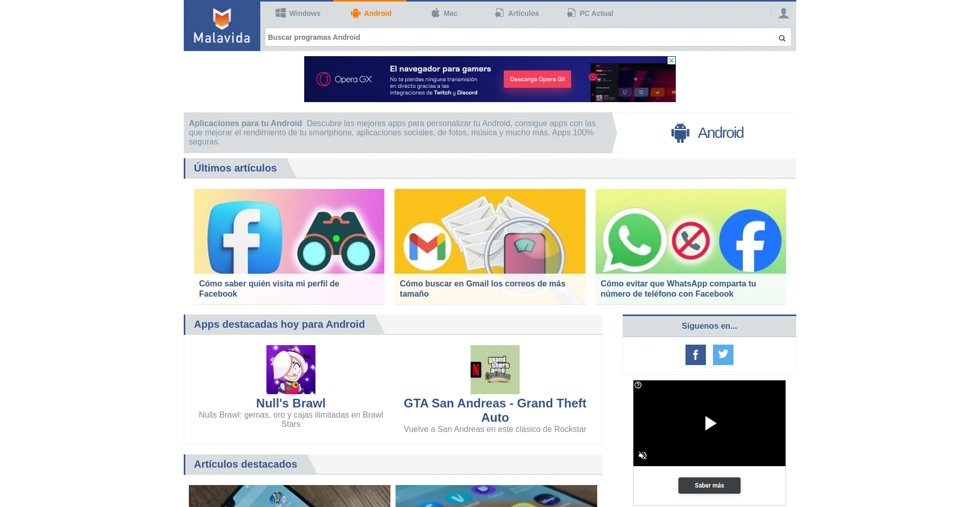
Task: Open the Artículos tab
Action: (x=517, y=13)
